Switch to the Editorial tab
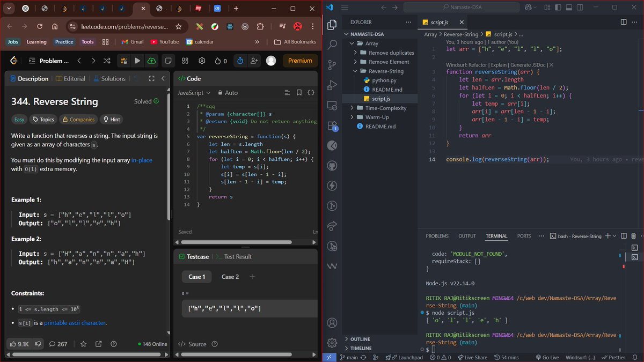 [x=70, y=78]
